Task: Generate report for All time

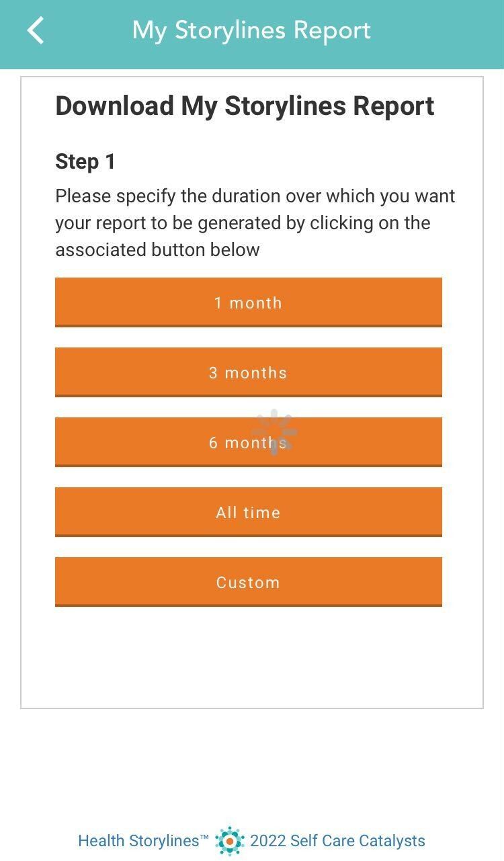Action: (248, 512)
